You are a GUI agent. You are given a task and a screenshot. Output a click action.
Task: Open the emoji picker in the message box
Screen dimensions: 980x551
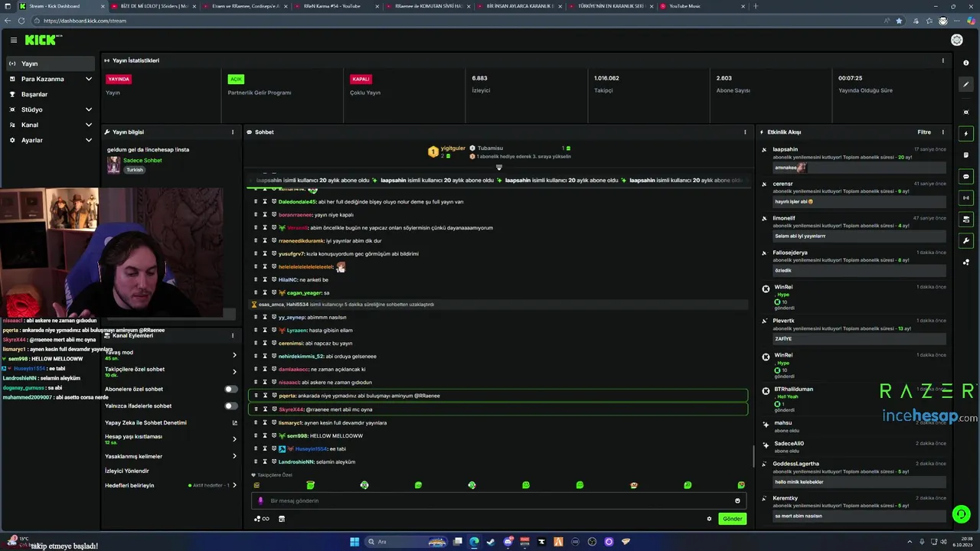click(x=738, y=500)
